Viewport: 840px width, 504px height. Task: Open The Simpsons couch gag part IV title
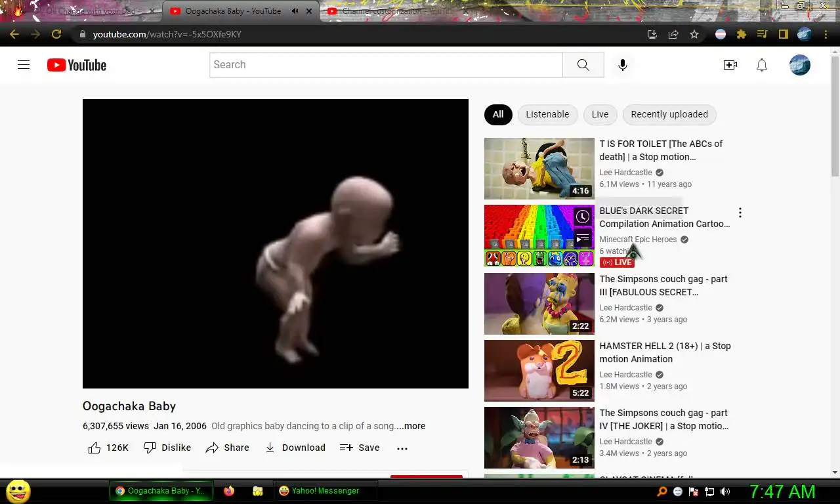tap(664, 419)
